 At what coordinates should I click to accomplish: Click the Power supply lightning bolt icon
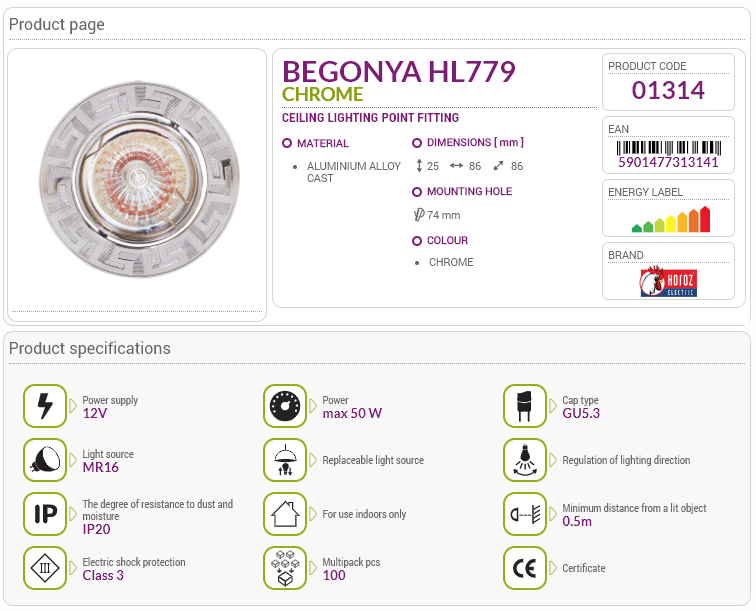click(x=45, y=406)
